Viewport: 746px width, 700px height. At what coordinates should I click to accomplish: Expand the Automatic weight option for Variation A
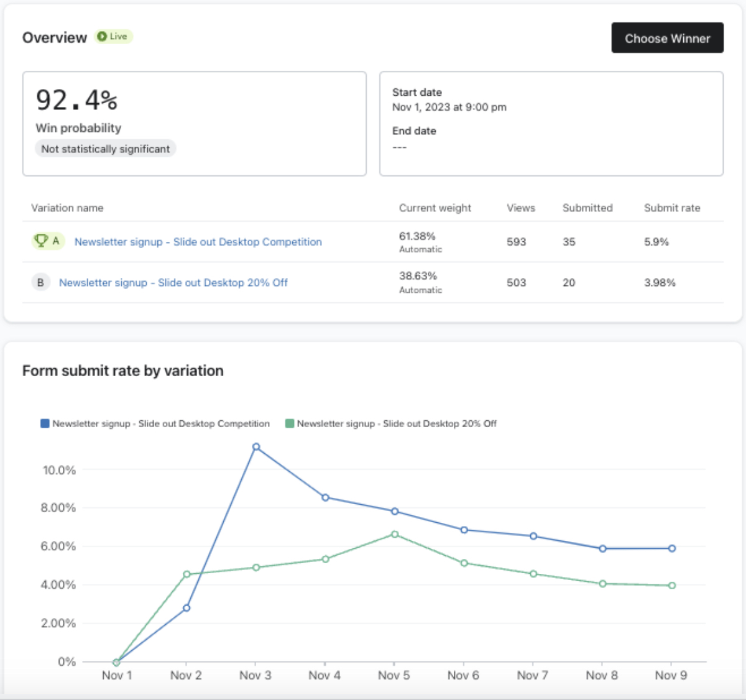point(421,249)
